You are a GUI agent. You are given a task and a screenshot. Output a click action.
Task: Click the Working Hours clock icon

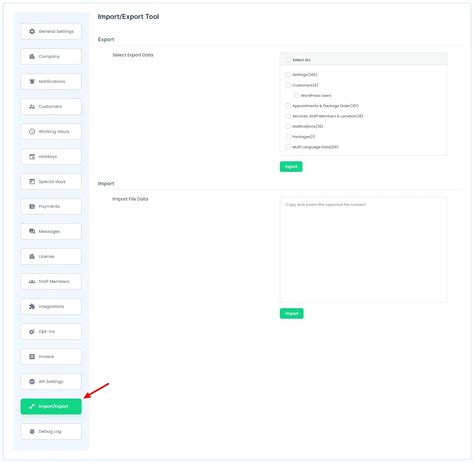(x=32, y=131)
